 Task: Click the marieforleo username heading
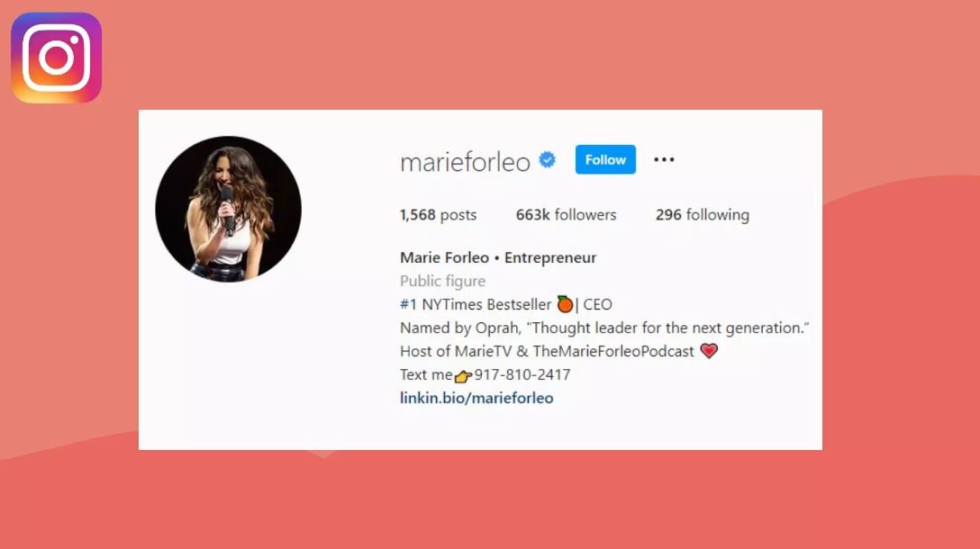tap(465, 162)
